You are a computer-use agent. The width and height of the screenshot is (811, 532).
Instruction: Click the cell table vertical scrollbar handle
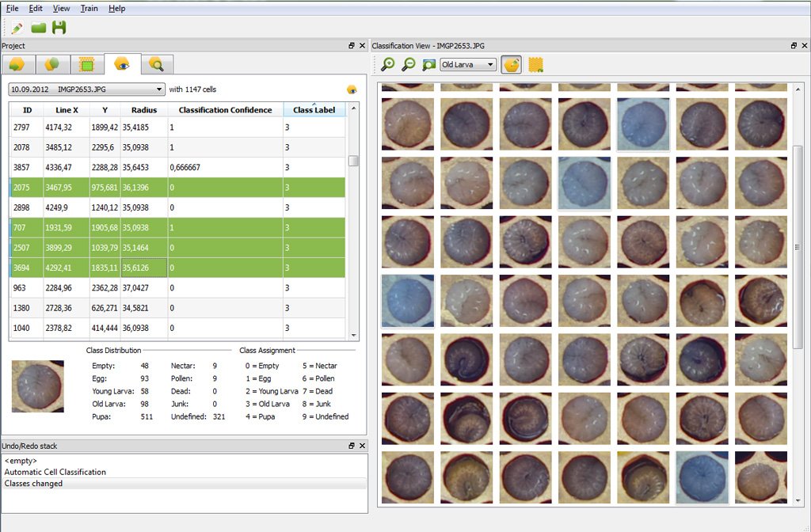click(x=353, y=161)
